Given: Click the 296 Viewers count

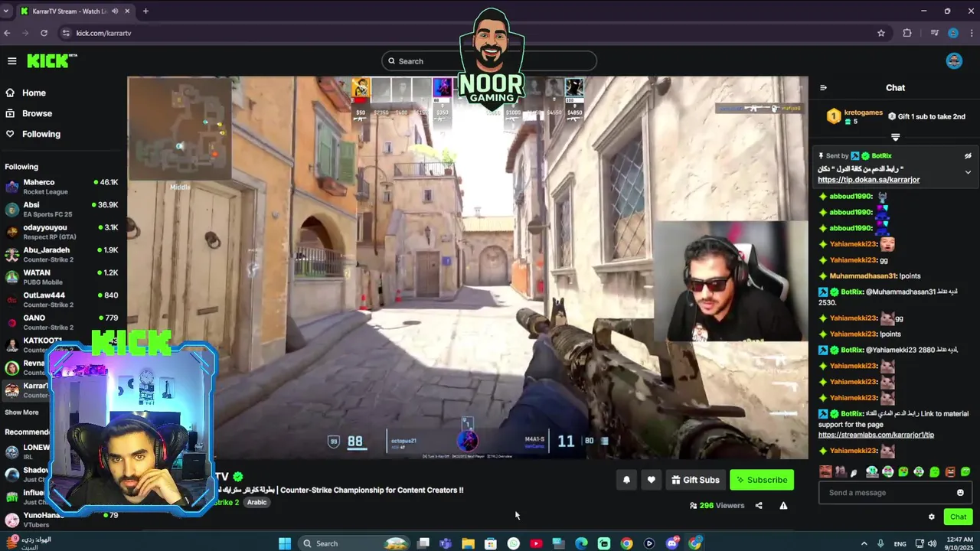Looking at the screenshot, I should coord(717,505).
